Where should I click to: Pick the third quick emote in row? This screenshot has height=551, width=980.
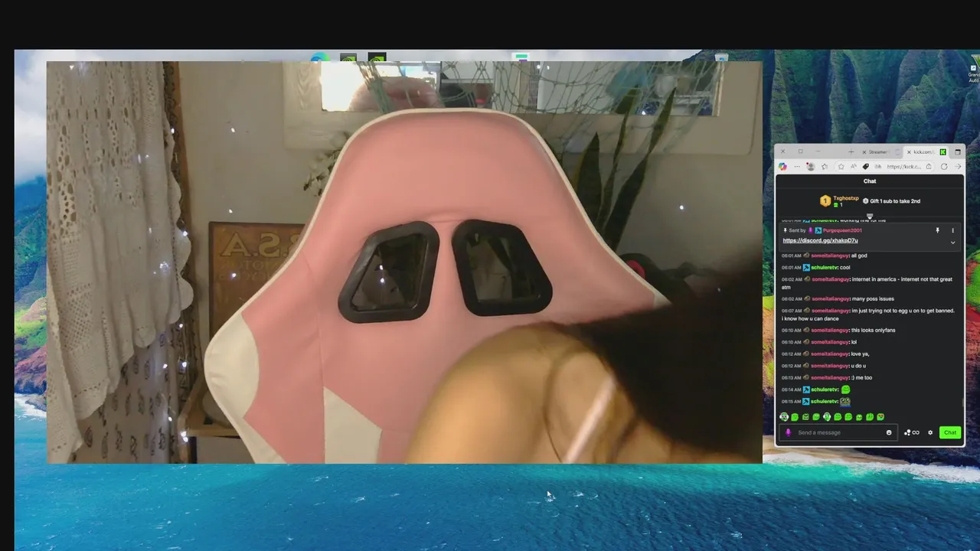point(805,417)
